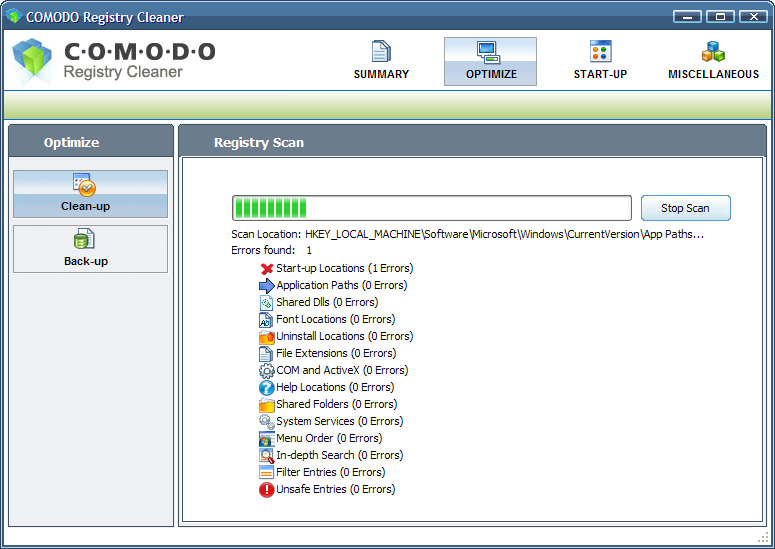Image resolution: width=775 pixels, height=549 pixels.
Task: Minimize the COMODO Registry Cleaner window
Action: (687, 16)
